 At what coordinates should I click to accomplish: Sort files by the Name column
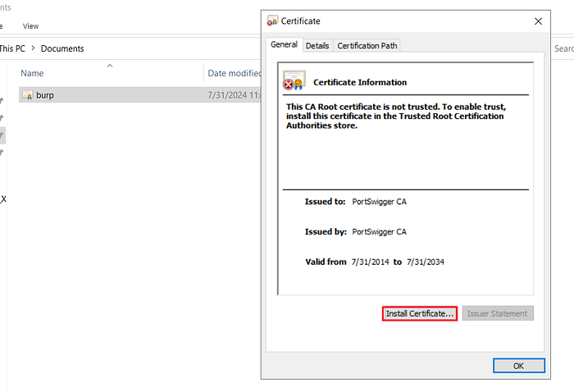32,73
